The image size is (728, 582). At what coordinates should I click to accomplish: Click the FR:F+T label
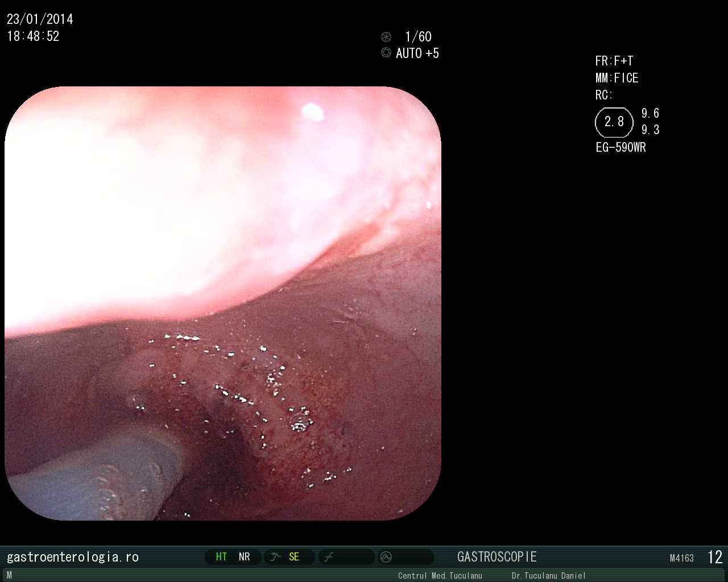[614, 61]
